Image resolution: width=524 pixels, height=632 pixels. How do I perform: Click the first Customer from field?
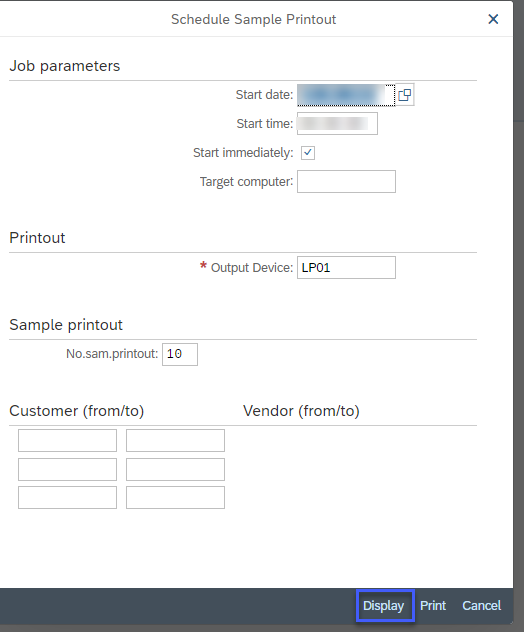pyautogui.click(x=67, y=440)
